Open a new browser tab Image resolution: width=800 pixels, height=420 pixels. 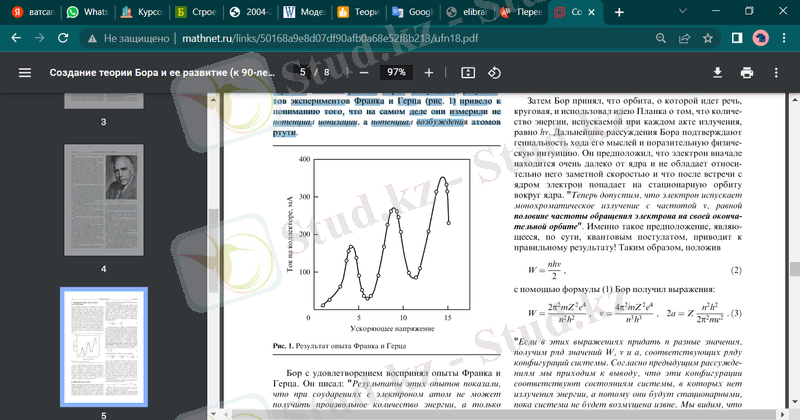pos(619,12)
